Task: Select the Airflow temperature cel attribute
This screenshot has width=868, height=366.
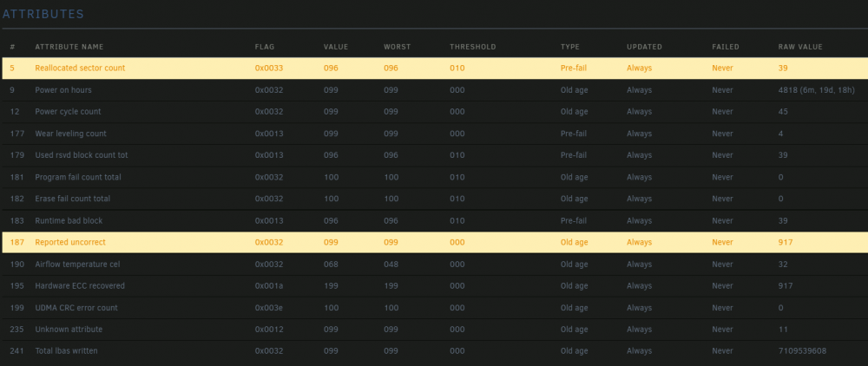Action: 77,265
